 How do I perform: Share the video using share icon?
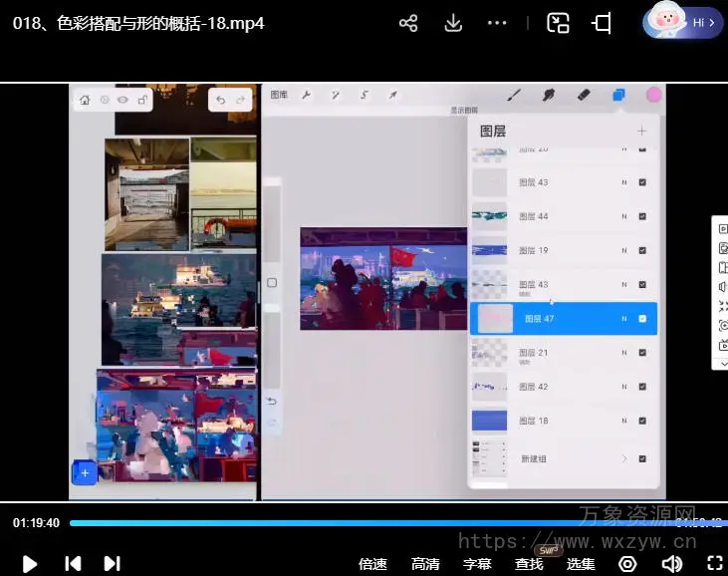pos(407,23)
